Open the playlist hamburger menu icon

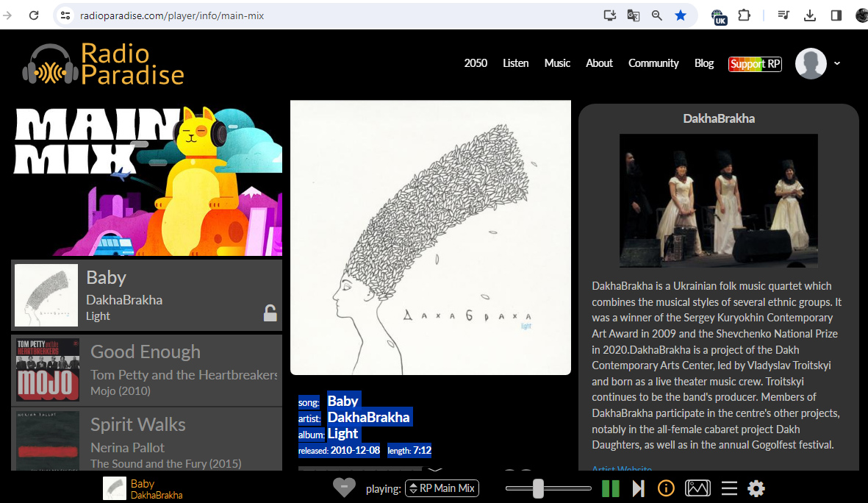coord(729,488)
